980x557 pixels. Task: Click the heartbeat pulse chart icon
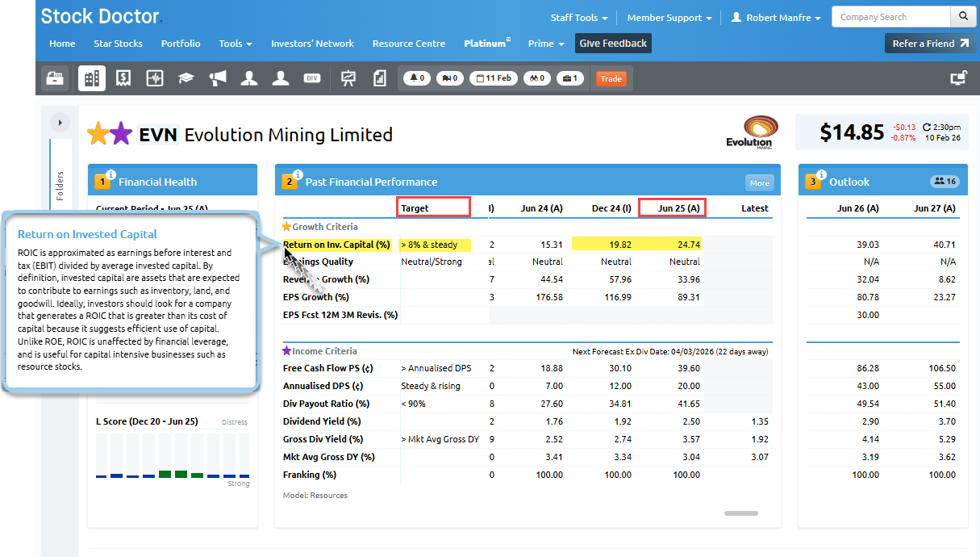[x=155, y=78]
